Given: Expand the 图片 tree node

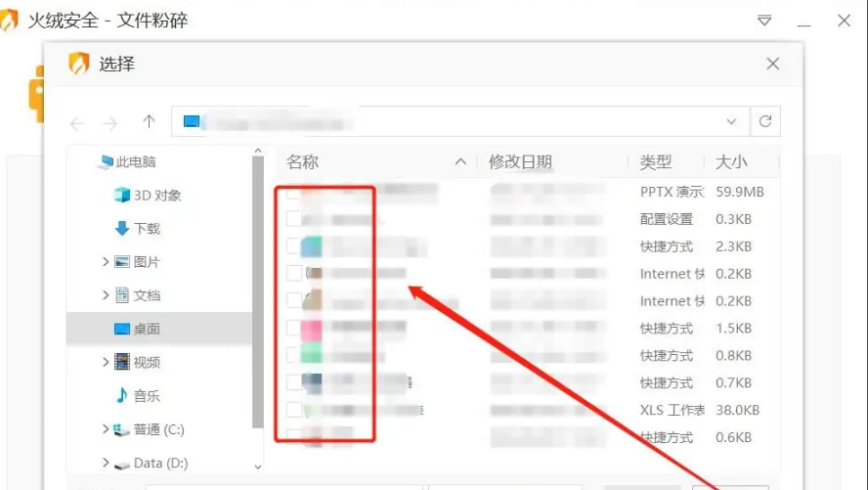Looking at the screenshot, I should (x=106, y=261).
